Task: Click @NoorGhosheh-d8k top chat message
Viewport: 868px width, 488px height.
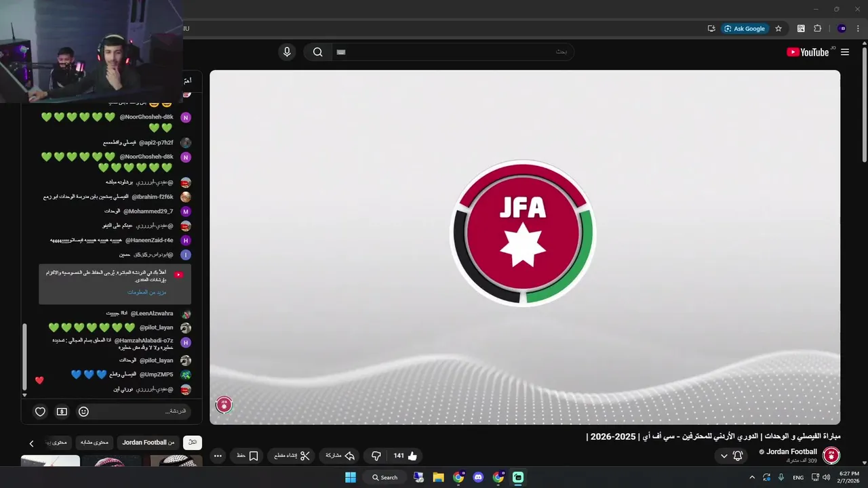Action: coord(108,122)
